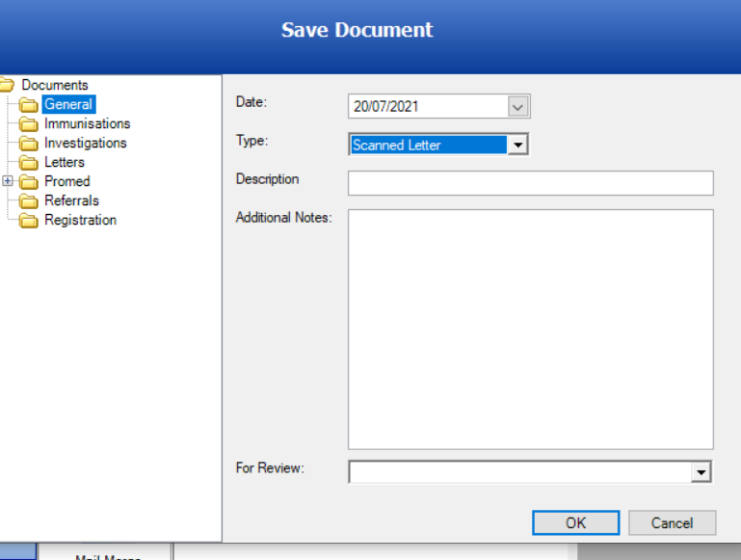Screen dimensions: 741x560
Task: Click the Promed folder icon
Action: [29, 181]
